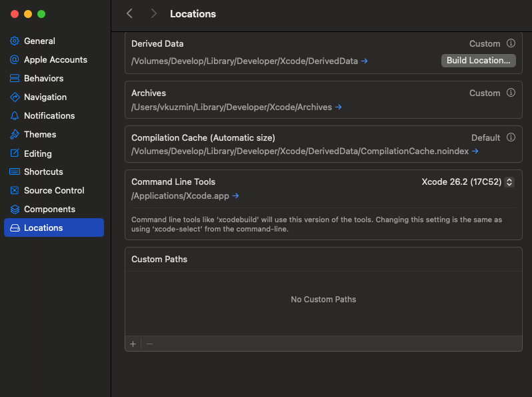Close the window with red button
This screenshot has width=532, height=397.
pos(15,14)
